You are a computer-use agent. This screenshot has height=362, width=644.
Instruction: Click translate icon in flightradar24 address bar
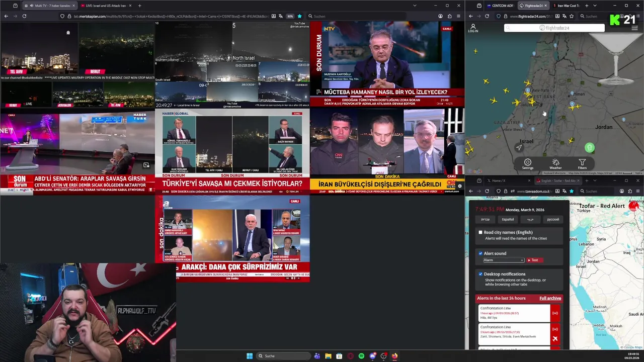pos(565,16)
